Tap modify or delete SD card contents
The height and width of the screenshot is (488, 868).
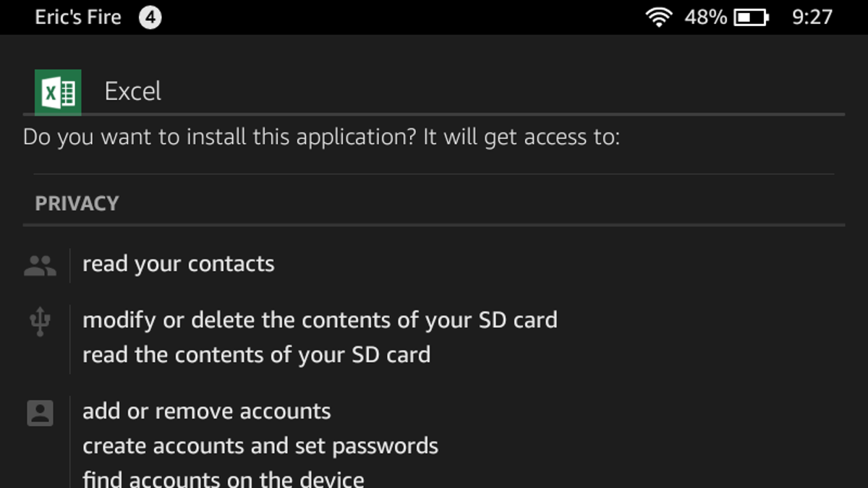(x=320, y=320)
